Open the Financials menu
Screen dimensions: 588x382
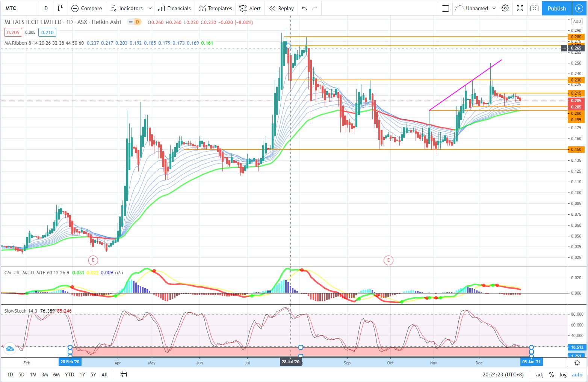click(x=175, y=8)
